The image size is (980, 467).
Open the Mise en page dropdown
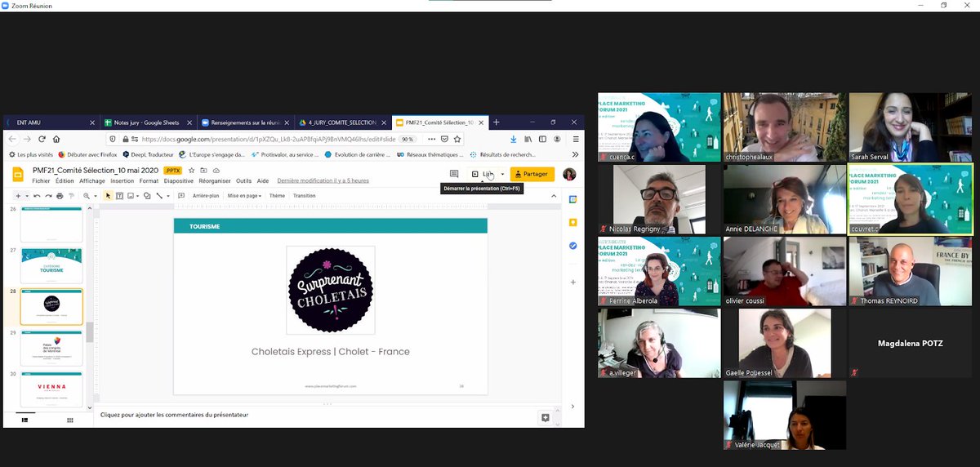pos(244,196)
